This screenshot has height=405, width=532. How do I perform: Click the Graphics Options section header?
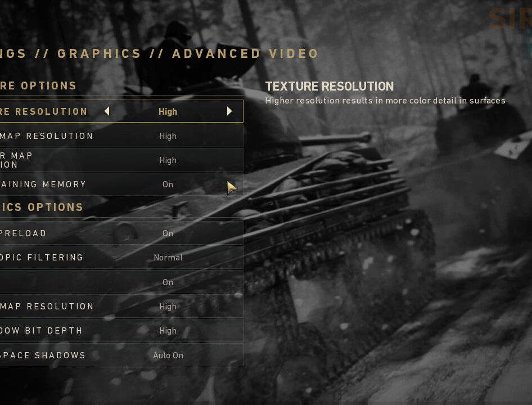42,207
